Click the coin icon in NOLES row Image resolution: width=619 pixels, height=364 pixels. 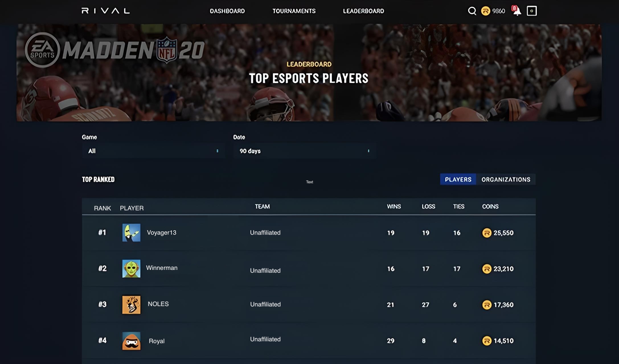(487, 305)
